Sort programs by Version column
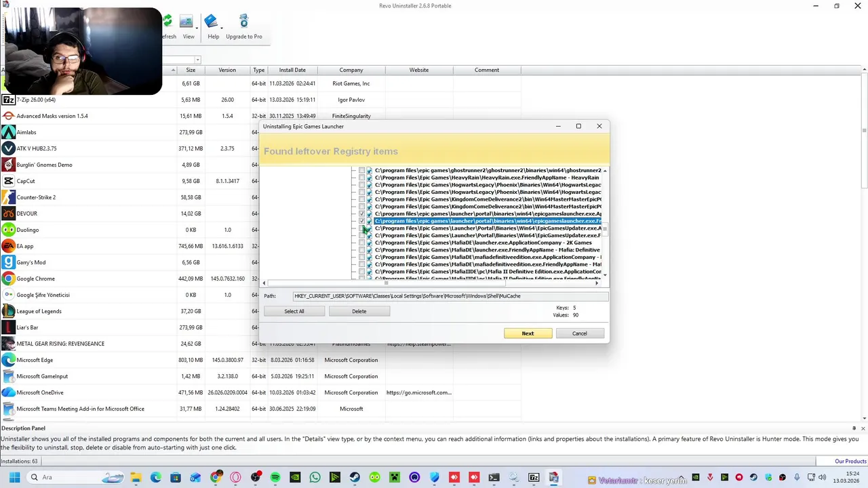Screen dimensions: 868x488 click(x=227, y=70)
